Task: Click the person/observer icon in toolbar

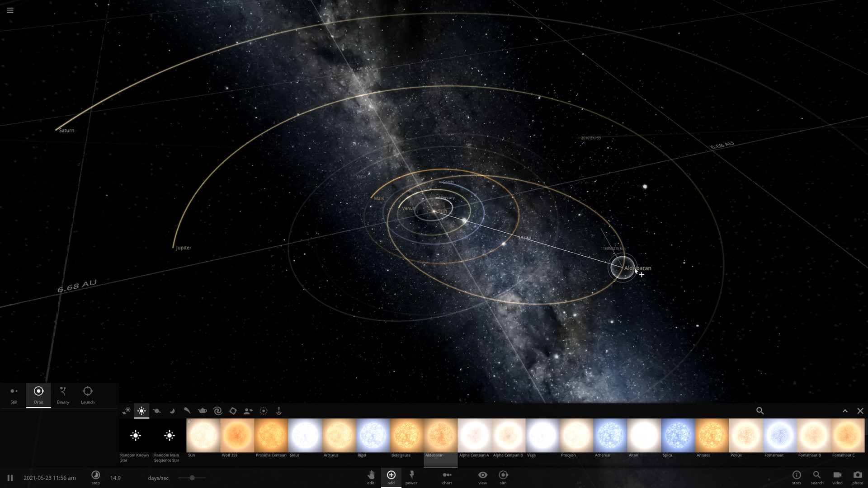Action: click(x=248, y=411)
